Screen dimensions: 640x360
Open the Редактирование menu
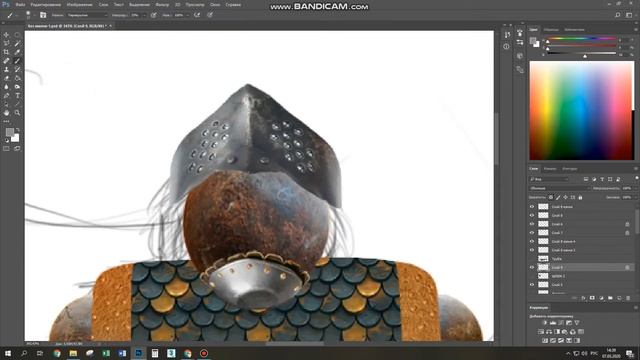[x=45, y=5]
